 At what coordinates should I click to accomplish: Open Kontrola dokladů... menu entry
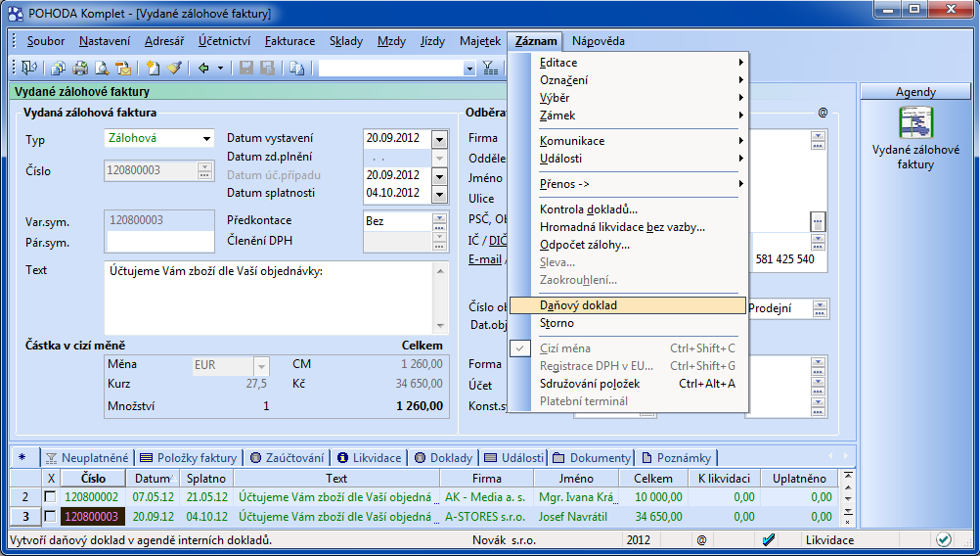click(x=628, y=210)
